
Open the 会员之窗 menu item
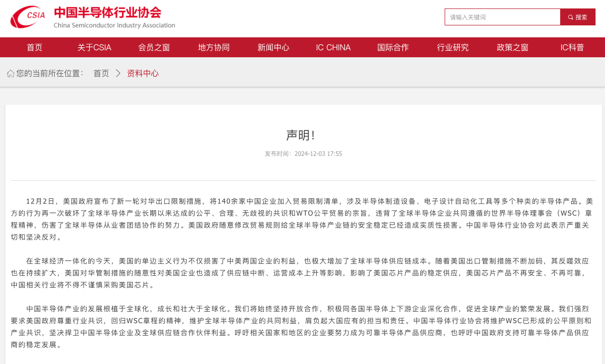pos(154,47)
